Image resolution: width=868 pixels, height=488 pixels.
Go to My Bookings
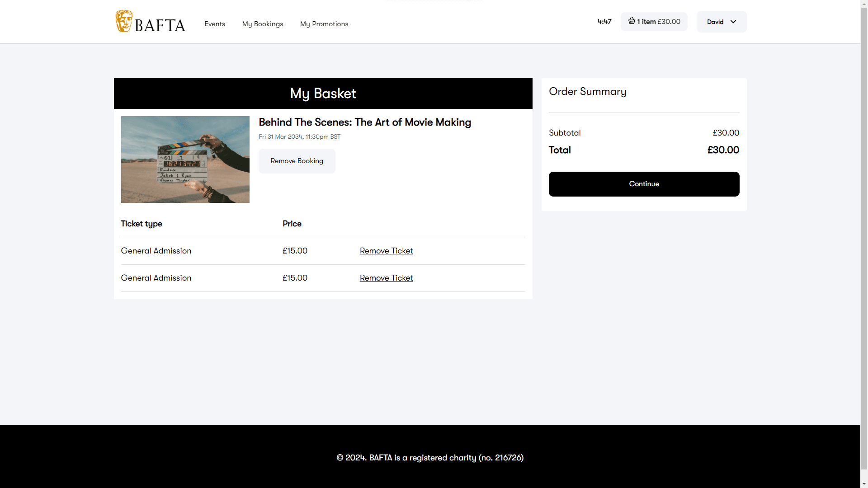click(263, 24)
